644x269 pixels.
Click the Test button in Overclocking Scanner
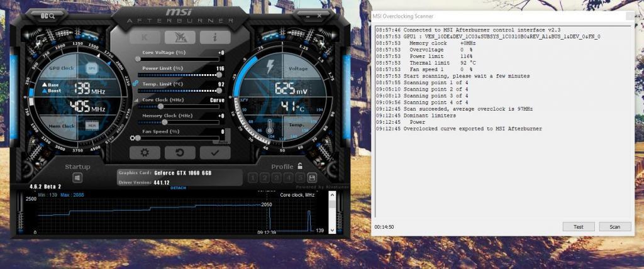click(578, 226)
